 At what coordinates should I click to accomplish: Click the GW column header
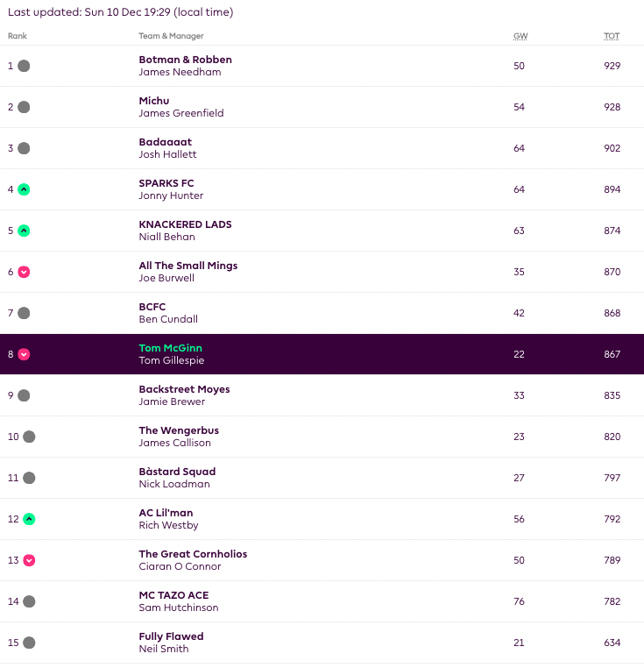520,36
